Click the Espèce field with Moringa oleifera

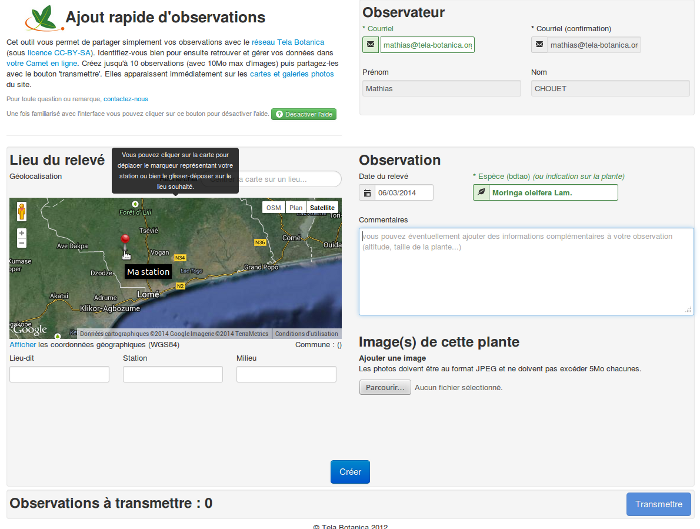(553, 192)
